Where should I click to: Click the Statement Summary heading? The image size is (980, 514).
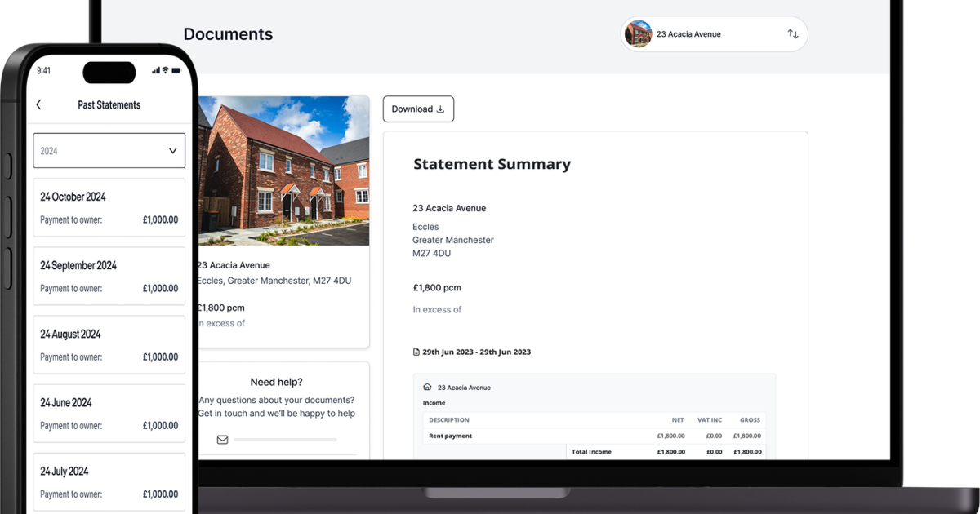[x=492, y=164]
